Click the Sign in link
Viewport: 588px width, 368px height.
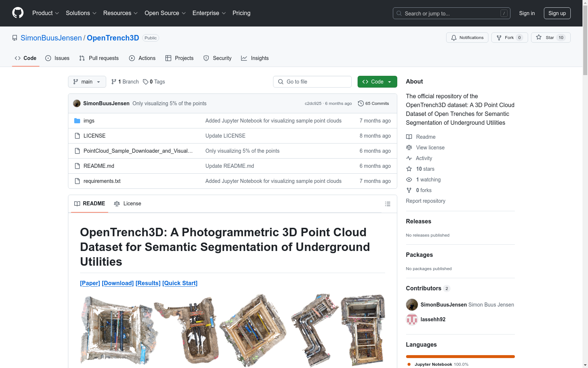point(527,13)
